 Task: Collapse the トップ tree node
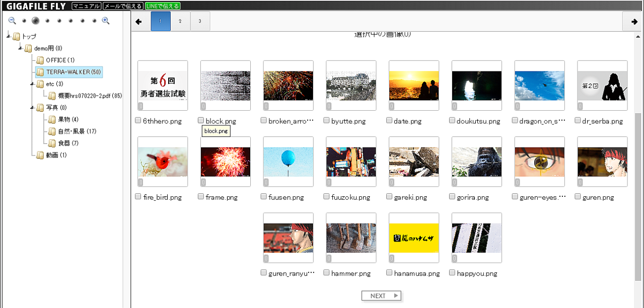(9, 36)
